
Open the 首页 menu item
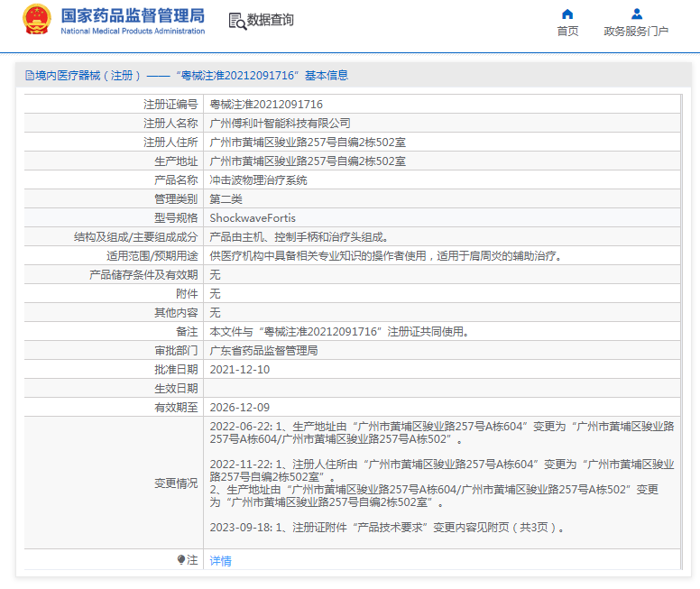click(567, 32)
